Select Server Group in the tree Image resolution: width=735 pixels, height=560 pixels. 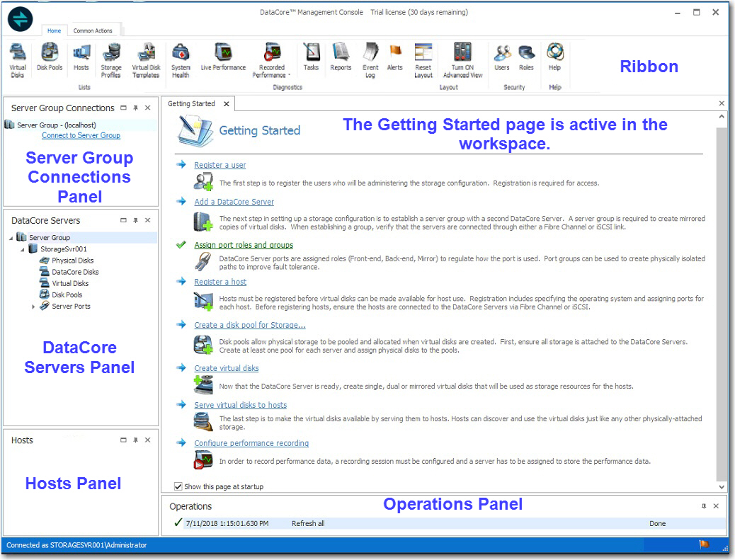(50, 238)
